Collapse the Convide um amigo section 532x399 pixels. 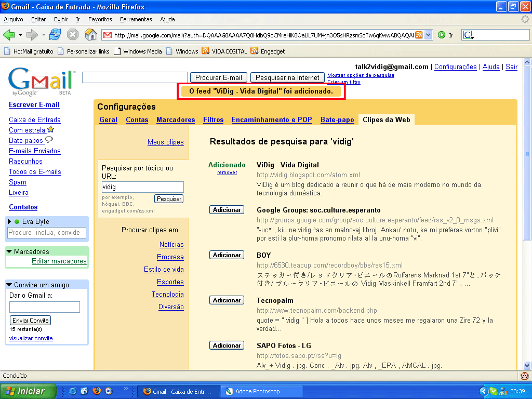[9, 285]
